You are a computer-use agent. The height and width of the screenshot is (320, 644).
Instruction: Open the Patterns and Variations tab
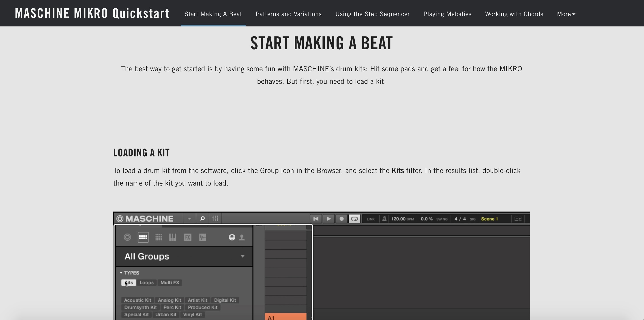click(x=289, y=14)
